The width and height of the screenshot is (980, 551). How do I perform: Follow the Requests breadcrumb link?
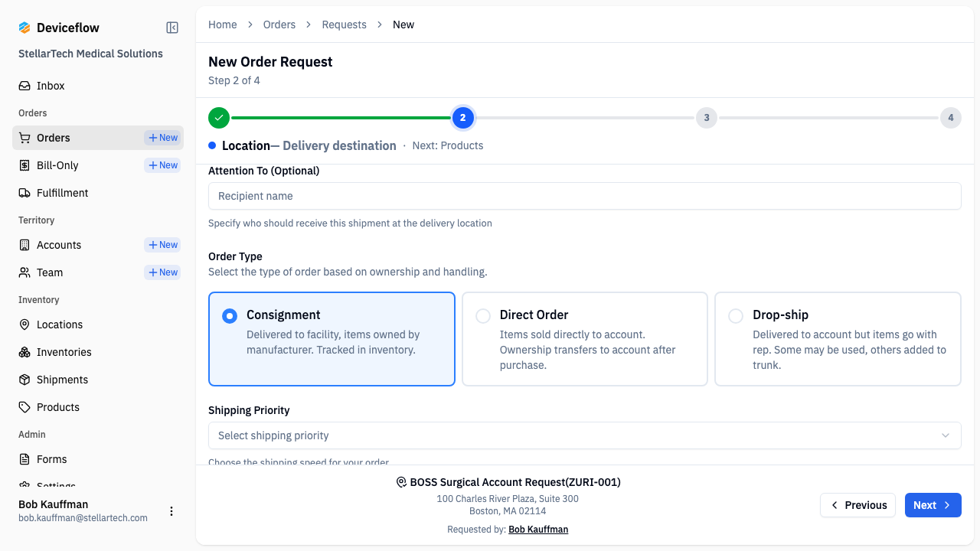point(345,24)
